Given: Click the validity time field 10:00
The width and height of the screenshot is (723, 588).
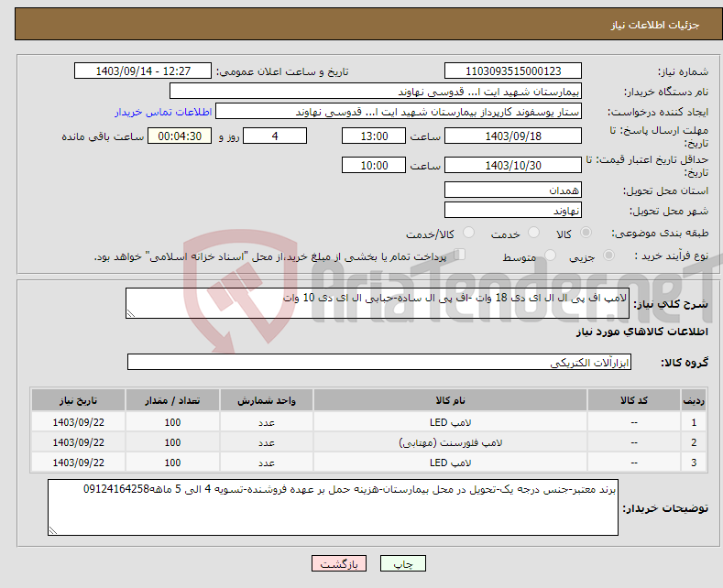Looking at the screenshot, I should 374,165.
